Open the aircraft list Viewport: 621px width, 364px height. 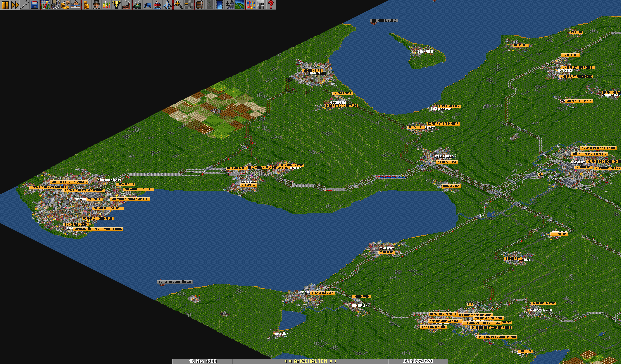[x=167, y=5]
